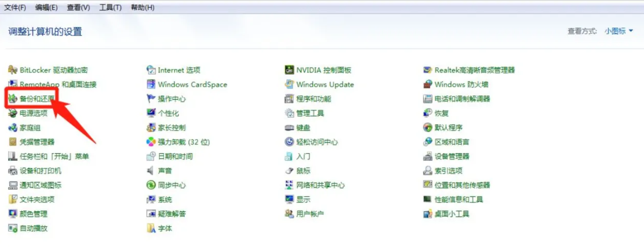Image resolution: width=644 pixels, height=247 pixels.
Task: Click the RemoteApp 和桌面连接 icon
Action: pyautogui.click(x=12, y=84)
